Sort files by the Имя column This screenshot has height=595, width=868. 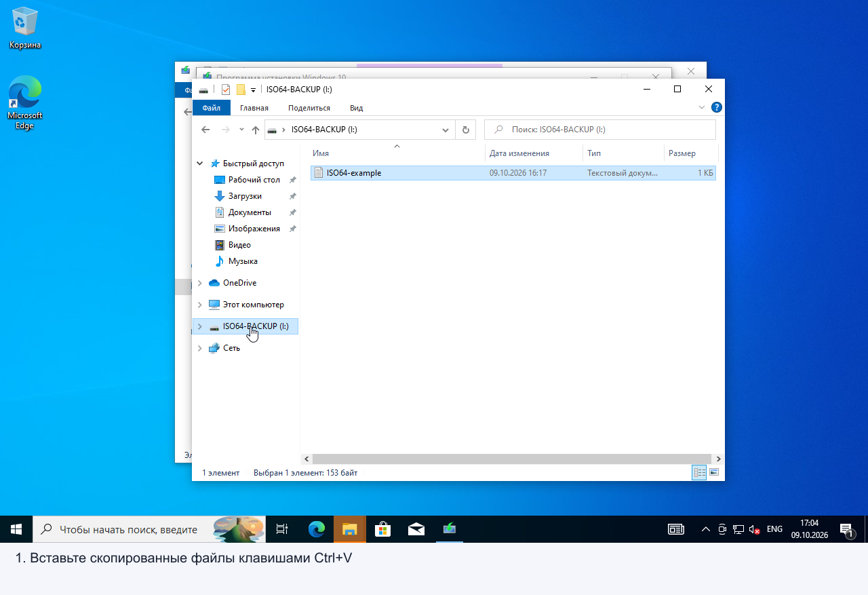(x=397, y=153)
